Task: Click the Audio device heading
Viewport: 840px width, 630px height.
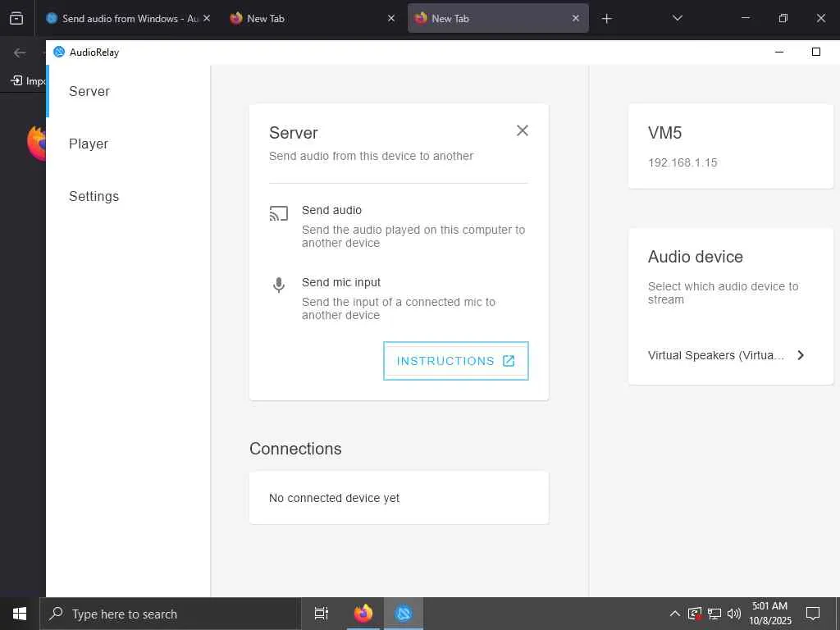Action: click(696, 257)
